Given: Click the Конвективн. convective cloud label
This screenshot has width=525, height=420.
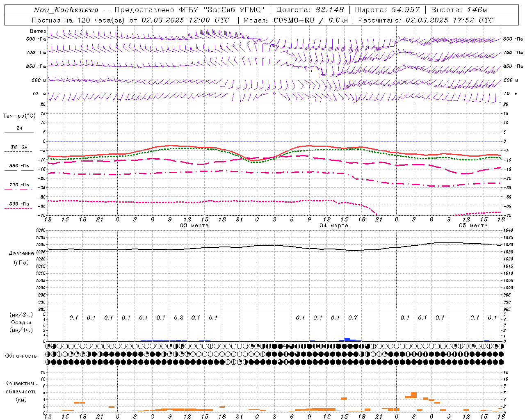Looking at the screenshot, I should [21, 383].
